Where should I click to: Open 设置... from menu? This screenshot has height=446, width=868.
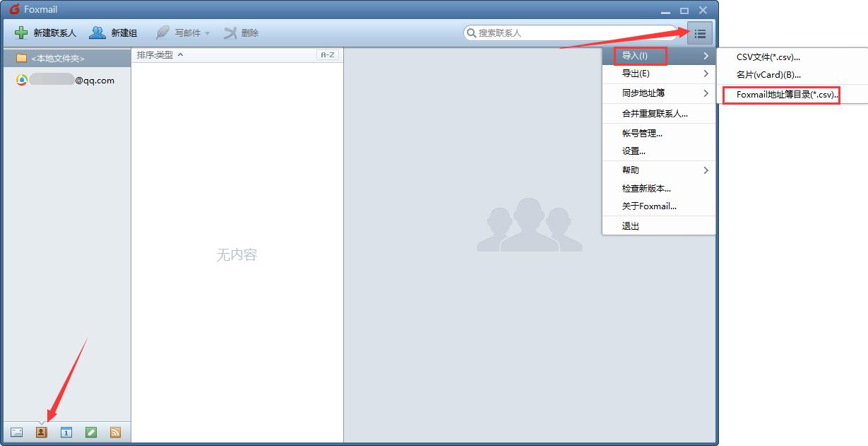tap(659, 151)
